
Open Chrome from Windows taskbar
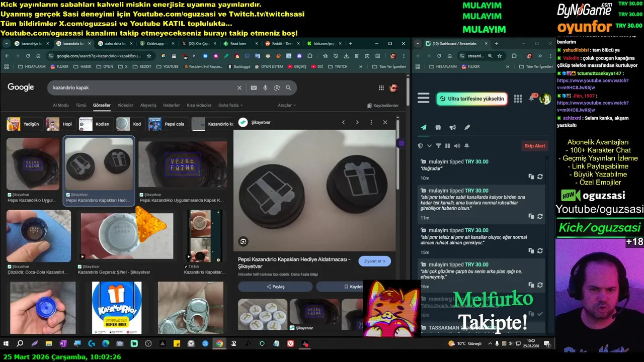coord(219,343)
